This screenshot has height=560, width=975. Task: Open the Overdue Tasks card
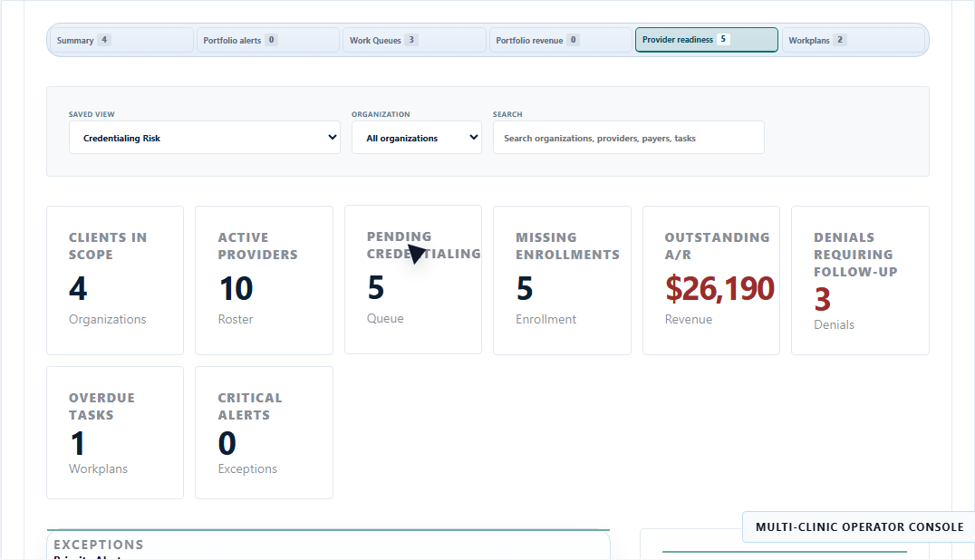point(115,432)
